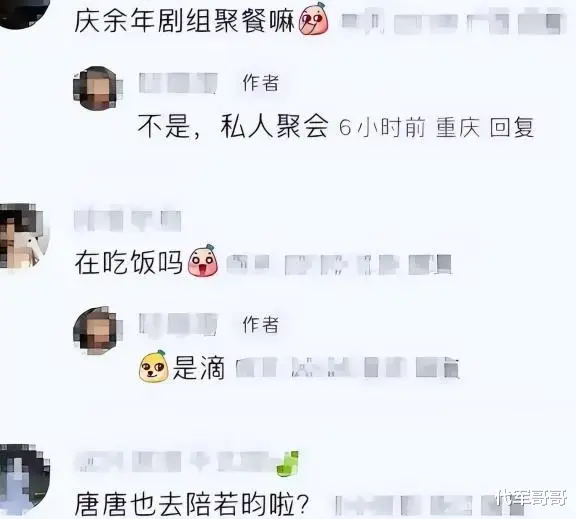
Task: Open the author avatar above 是滴 reply
Action: coord(98,329)
